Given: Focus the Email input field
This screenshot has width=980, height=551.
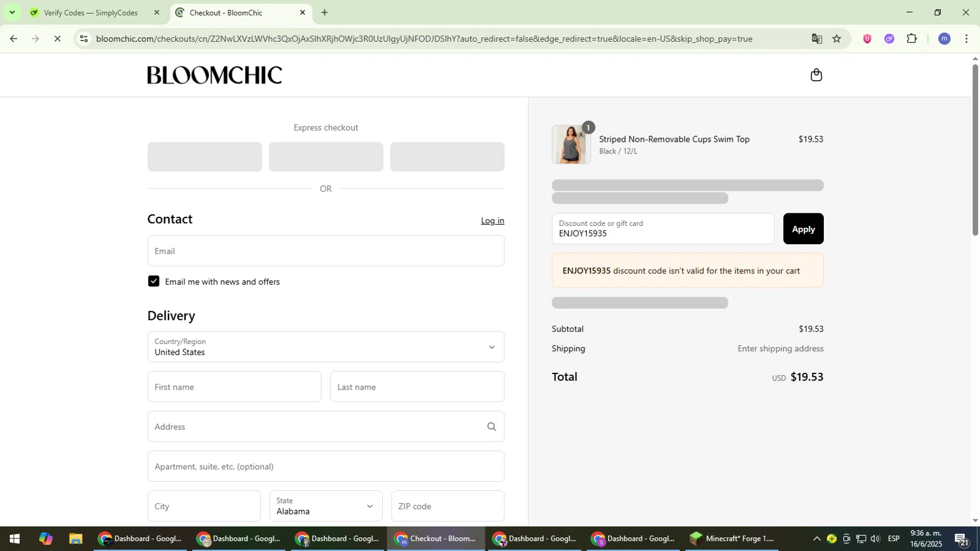Looking at the screenshot, I should pyautogui.click(x=325, y=251).
